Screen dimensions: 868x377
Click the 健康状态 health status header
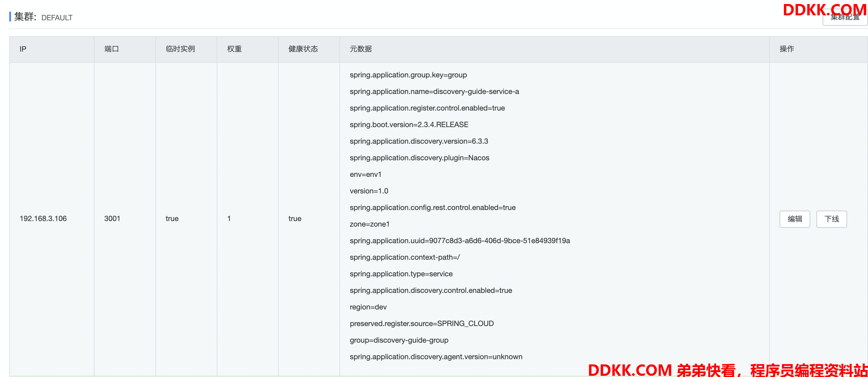coord(303,49)
